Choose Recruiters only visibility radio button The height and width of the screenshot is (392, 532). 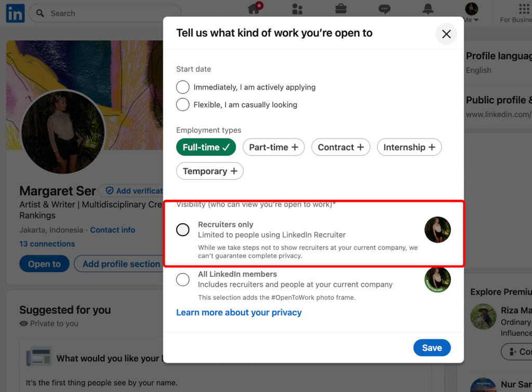click(183, 229)
